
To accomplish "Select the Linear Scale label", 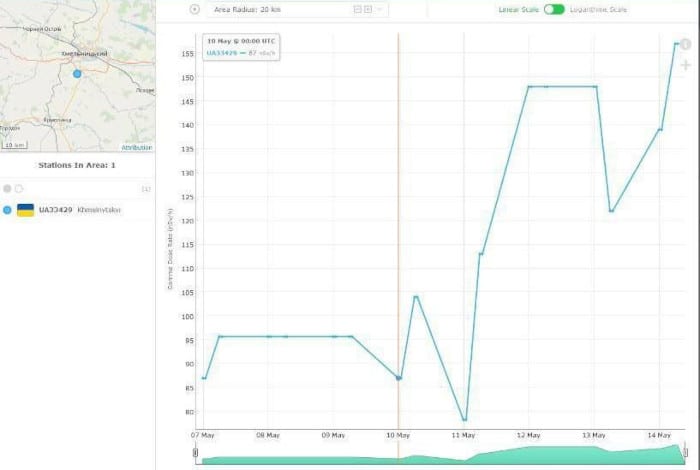I will pos(519,9).
